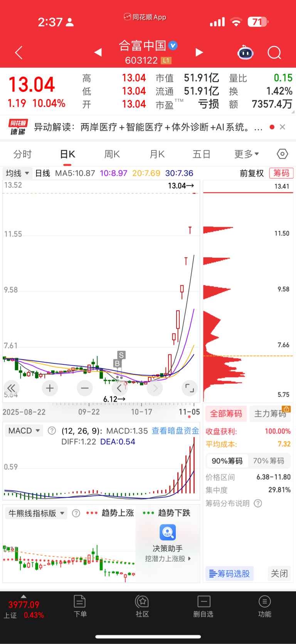Select 主力筹码 option

pyautogui.click(x=270, y=414)
